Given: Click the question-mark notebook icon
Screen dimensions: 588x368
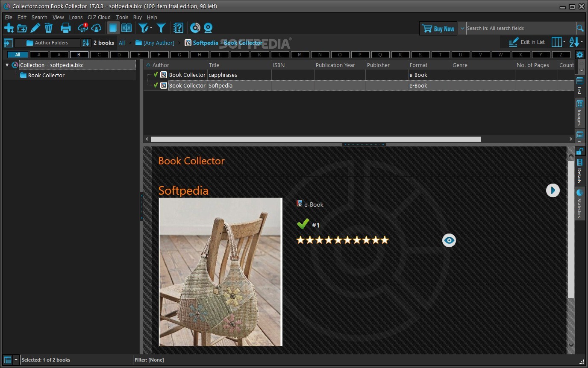Looking at the screenshot, I should (178, 28).
